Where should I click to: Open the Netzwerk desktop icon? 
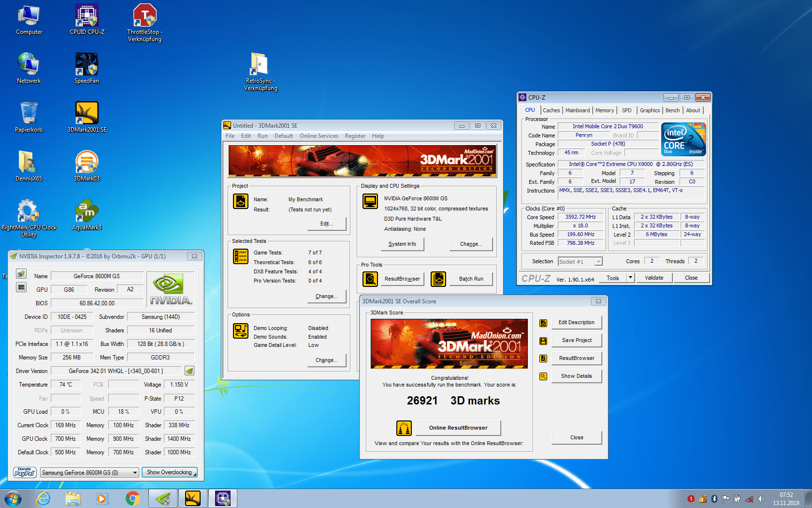coord(29,68)
